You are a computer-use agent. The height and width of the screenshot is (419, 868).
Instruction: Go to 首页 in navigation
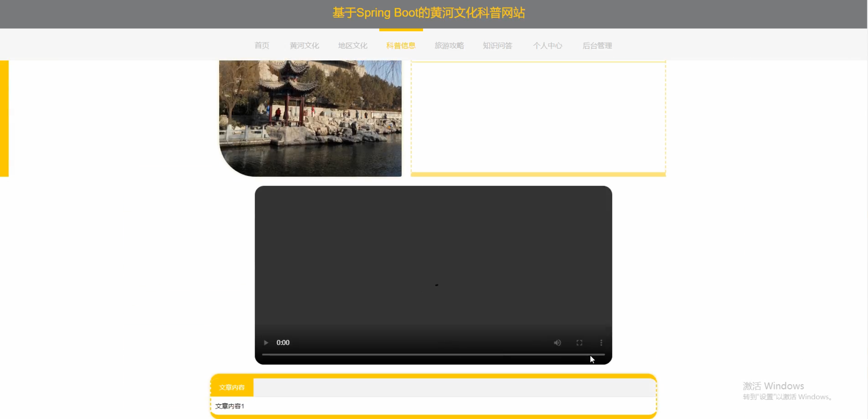pos(262,45)
